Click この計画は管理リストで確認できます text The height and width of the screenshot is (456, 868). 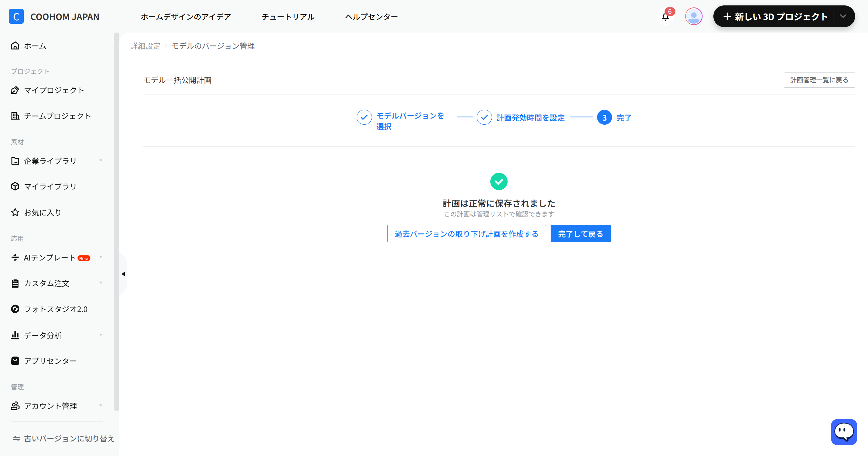(x=499, y=214)
